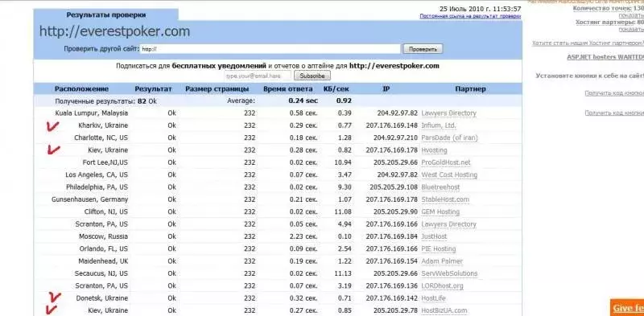This screenshot has height=316, width=644.
Task: Click IP address 205.205.29.78
Action: 395,310
